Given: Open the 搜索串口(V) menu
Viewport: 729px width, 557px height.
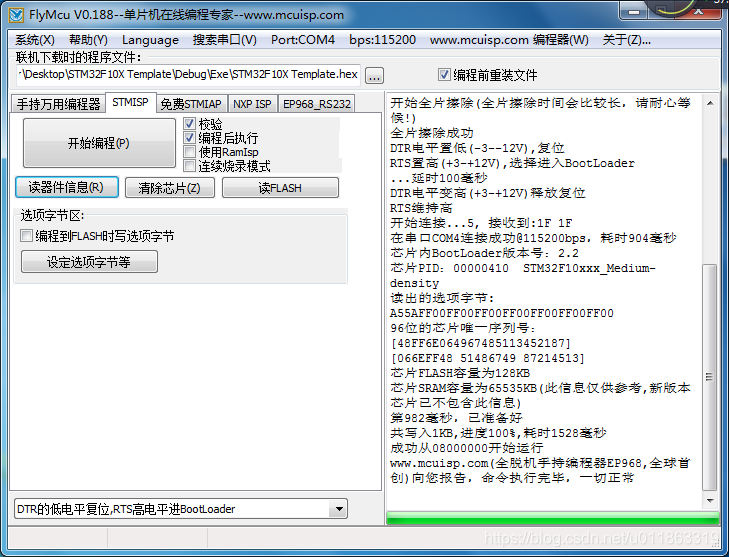Looking at the screenshot, I should pos(225,40).
